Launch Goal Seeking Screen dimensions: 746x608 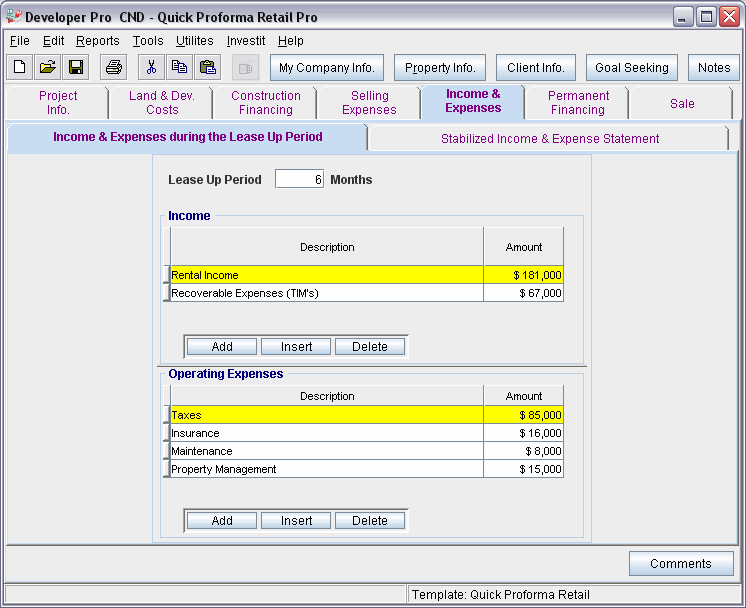coord(632,68)
